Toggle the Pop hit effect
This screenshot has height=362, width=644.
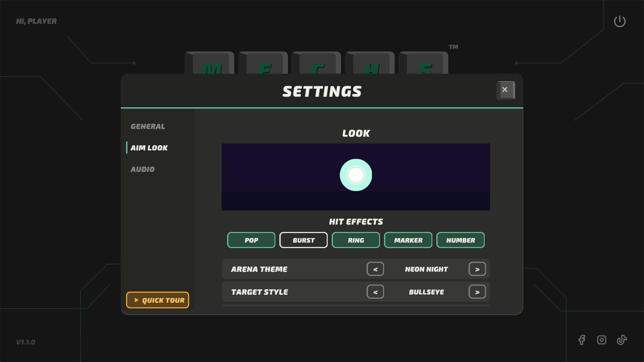[251, 240]
